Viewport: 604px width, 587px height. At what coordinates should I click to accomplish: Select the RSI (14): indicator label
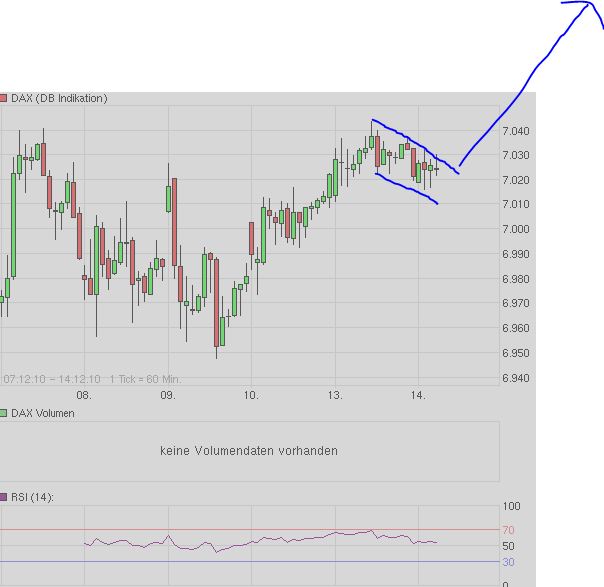coord(32,497)
